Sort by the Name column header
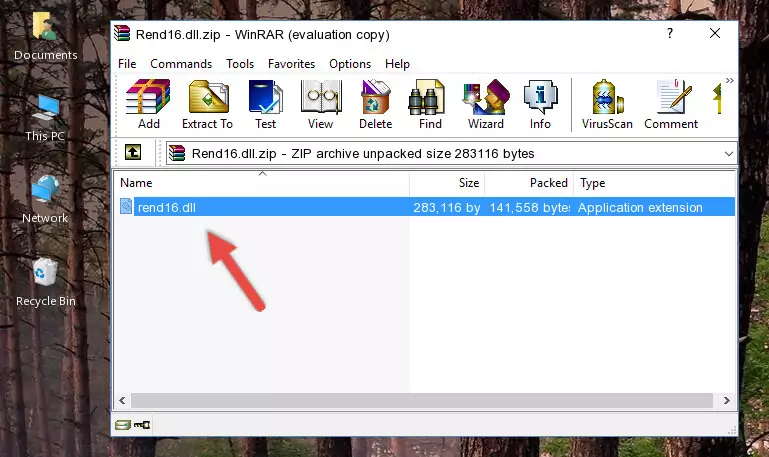The image size is (769, 457). pos(262,183)
